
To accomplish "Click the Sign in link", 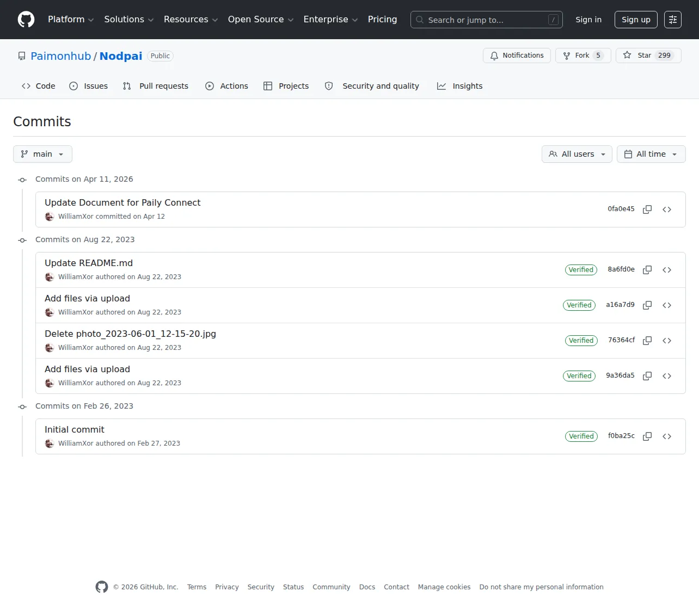I will (x=588, y=20).
